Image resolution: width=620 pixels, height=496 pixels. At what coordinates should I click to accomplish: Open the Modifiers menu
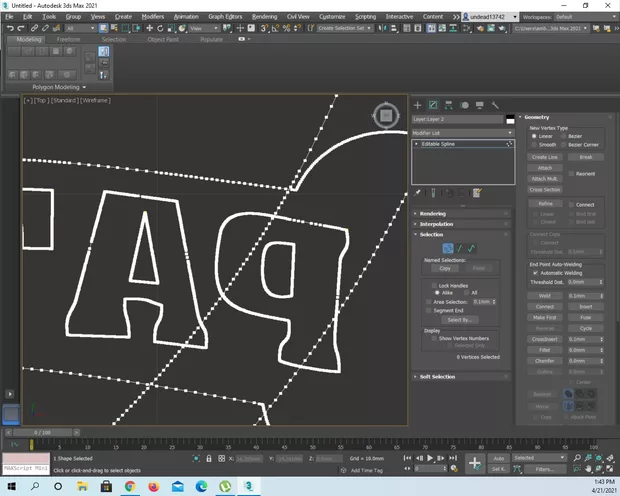(x=152, y=17)
